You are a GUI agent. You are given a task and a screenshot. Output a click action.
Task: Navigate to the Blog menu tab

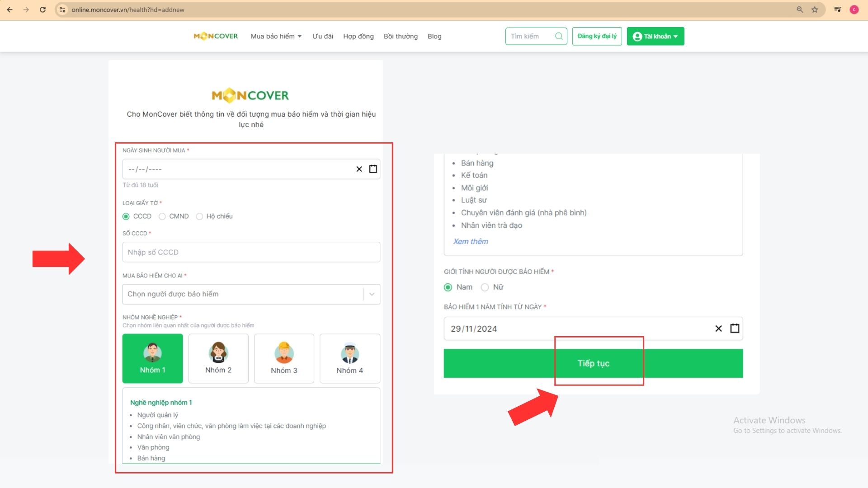click(434, 36)
